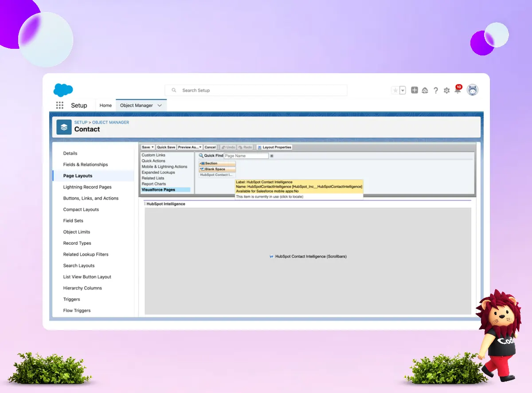Click the Quick Save button

coord(166,147)
